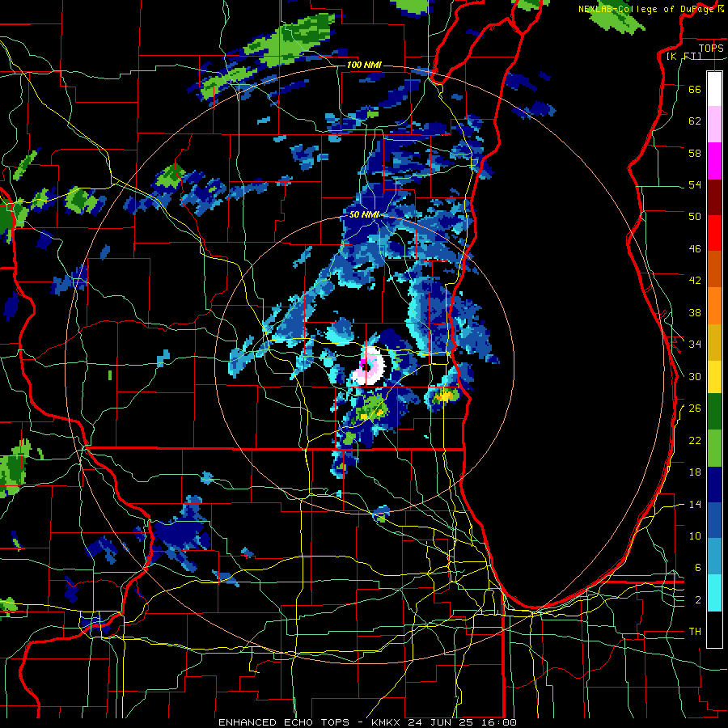Screen dimensions: 728x728
Task: Select the navy blue legend band
Action: (714, 485)
